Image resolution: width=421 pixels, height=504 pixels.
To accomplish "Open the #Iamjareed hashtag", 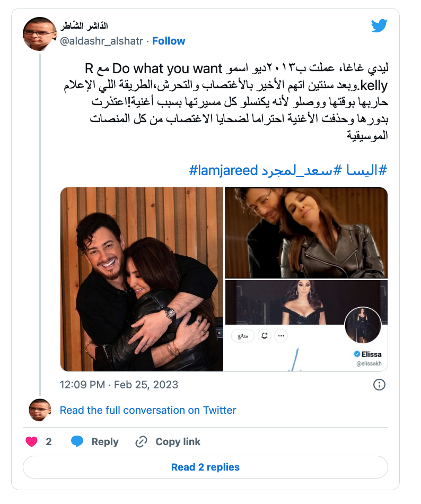I will 224,170.
